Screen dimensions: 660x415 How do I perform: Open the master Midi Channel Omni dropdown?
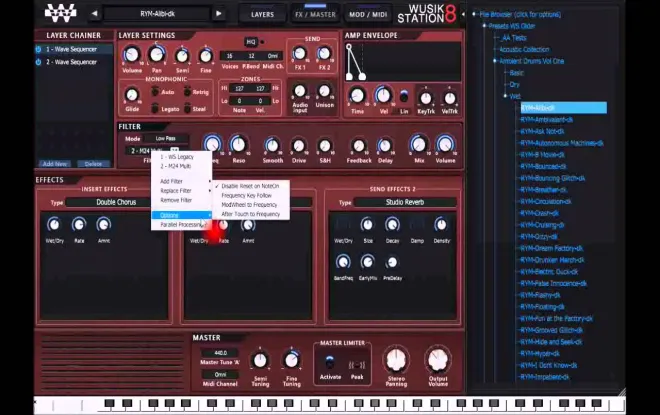point(220,374)
